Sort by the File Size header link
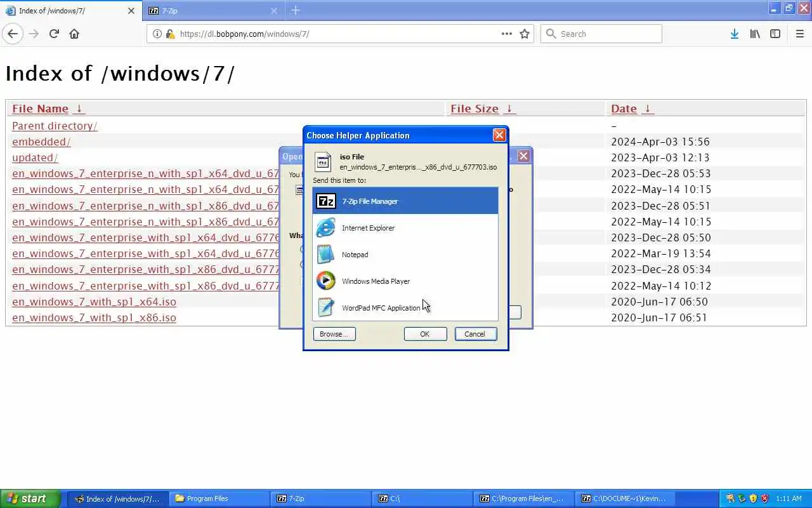 pos(475,109)
